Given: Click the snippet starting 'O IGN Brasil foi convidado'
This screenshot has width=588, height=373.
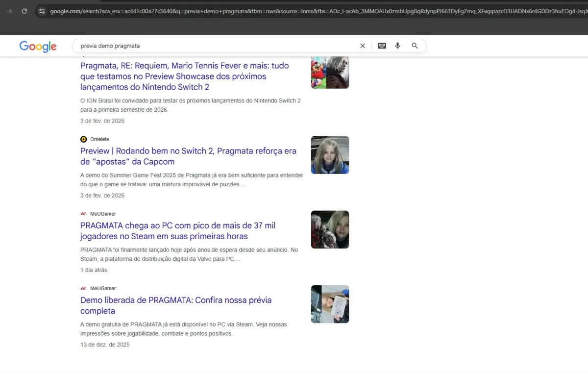Looking at the screenshot, I should point(191,105).
